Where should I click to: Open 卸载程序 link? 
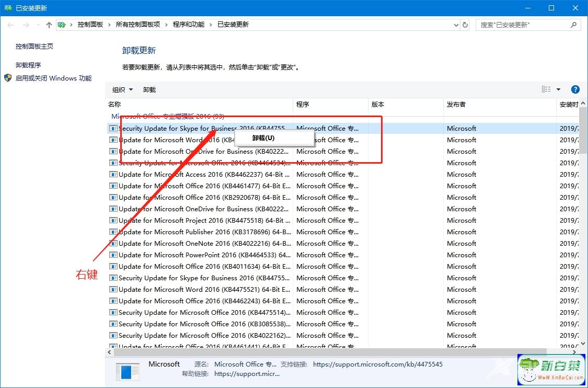click(x=28, y=65)
